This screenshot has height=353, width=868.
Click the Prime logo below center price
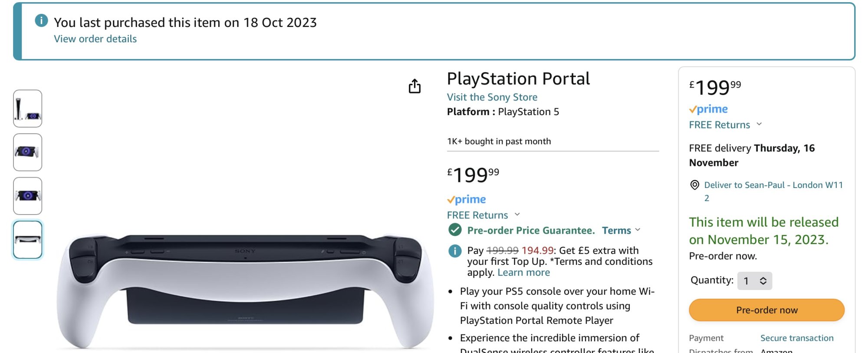(467, 199)
